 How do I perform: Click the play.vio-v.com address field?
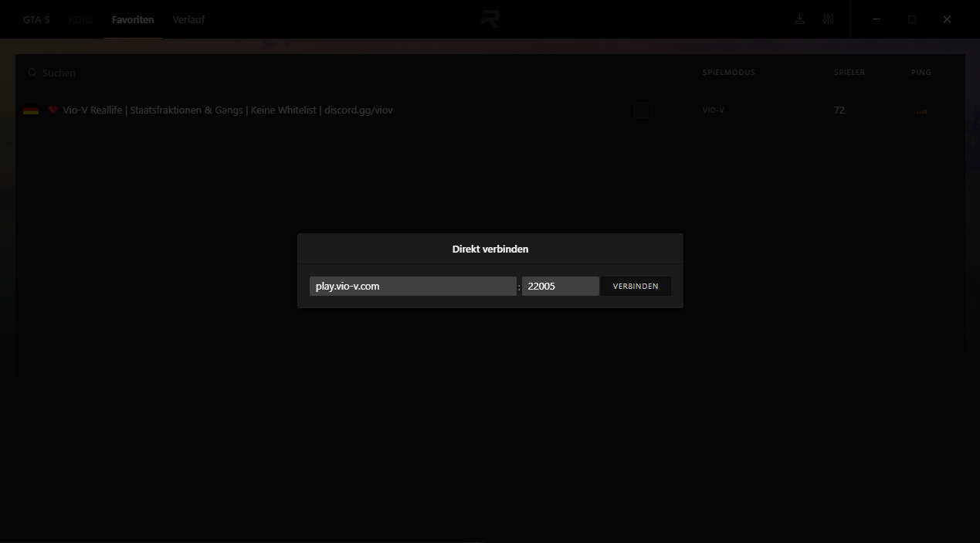click(x=412, y=286)
